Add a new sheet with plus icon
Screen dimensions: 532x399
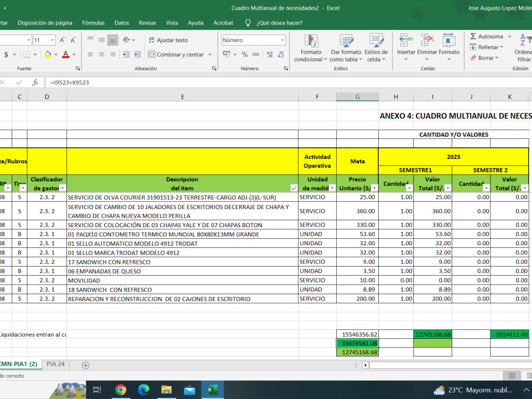tap(86, 365)
